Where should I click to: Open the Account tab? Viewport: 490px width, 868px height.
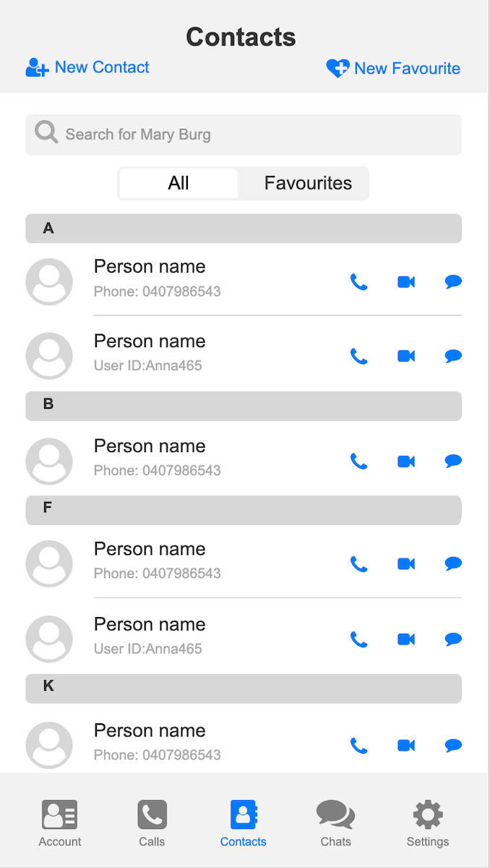click(60, 823)
